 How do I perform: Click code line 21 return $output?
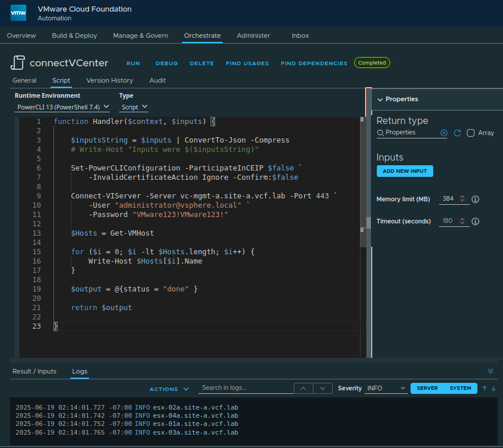tap(101, 308)
